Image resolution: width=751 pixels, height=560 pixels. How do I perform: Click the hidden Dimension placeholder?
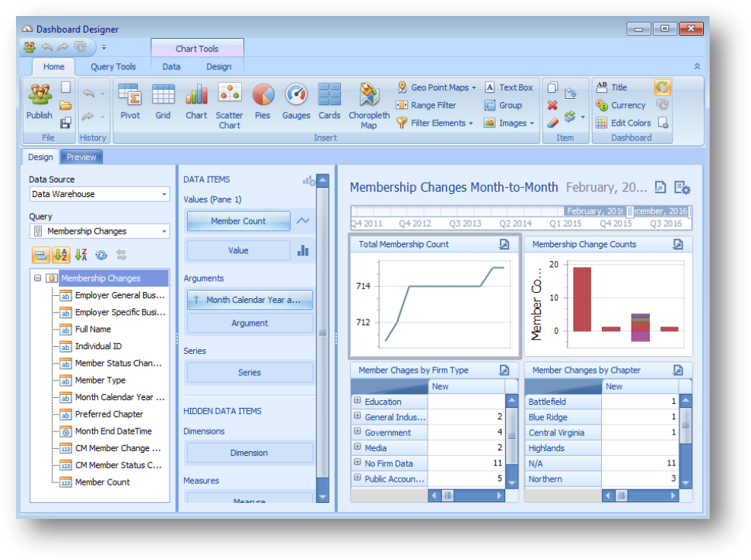click(x=250, y=453)
